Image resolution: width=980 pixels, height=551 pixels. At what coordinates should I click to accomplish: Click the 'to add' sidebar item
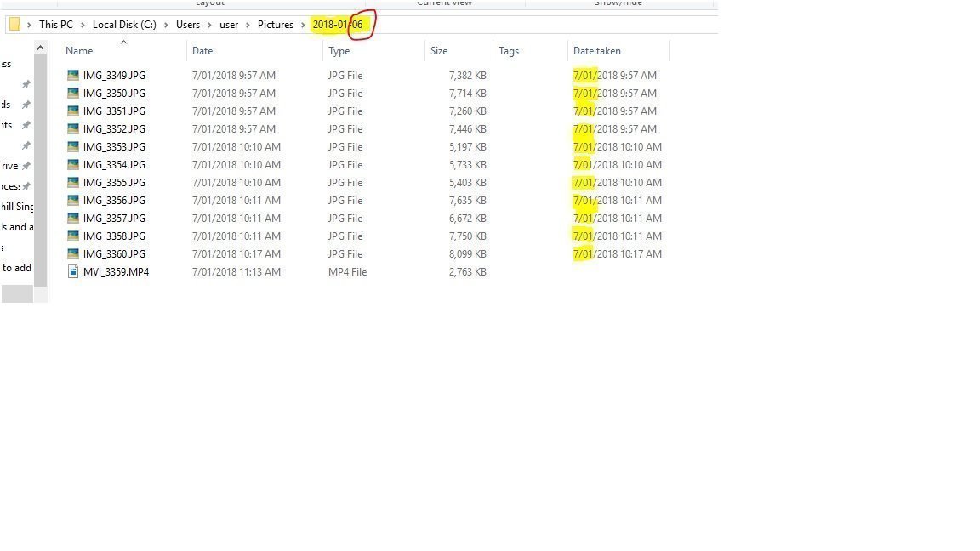[x=16, y=267]
